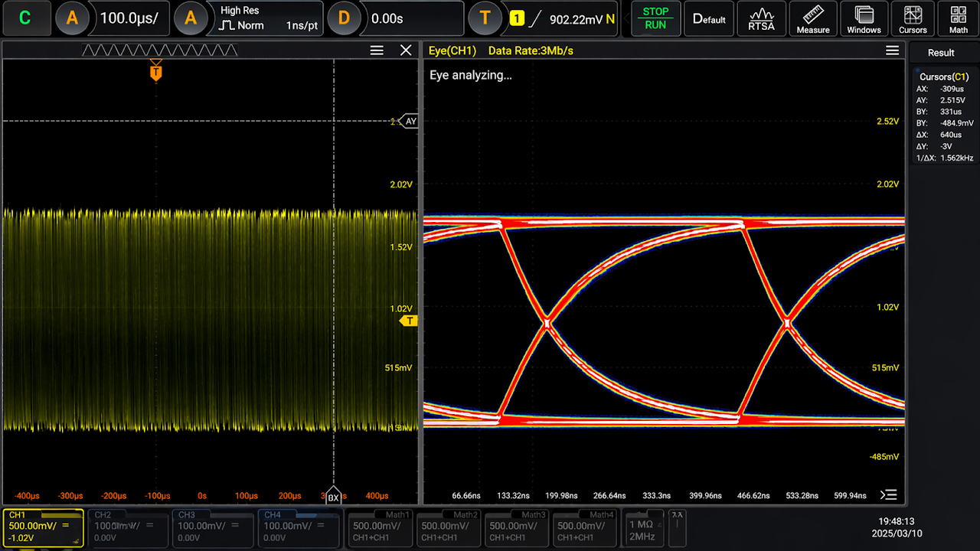This screenshot has height=551, width=980.
Task: Click the waveform memory overview bar
Action: 160,51
